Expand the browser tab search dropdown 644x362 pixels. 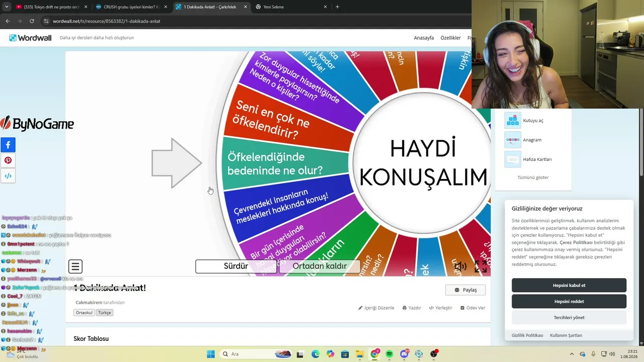point(7,7)
